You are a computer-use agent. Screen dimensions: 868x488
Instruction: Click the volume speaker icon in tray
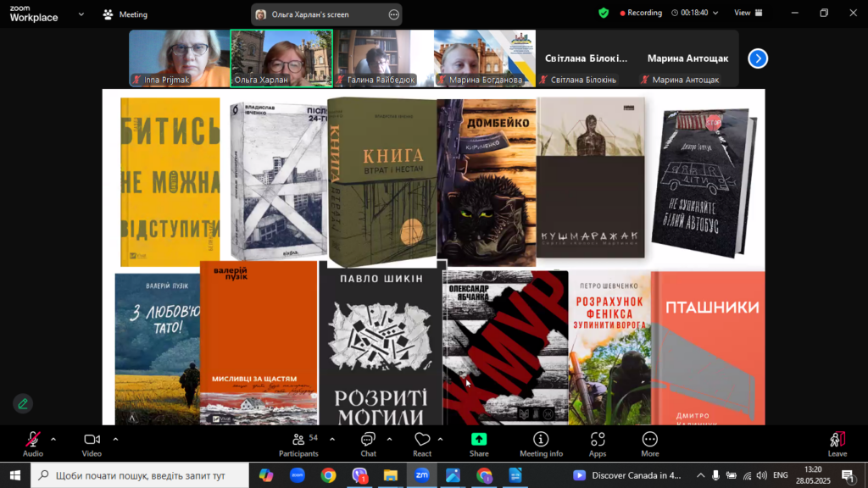[x=762, y=475]
